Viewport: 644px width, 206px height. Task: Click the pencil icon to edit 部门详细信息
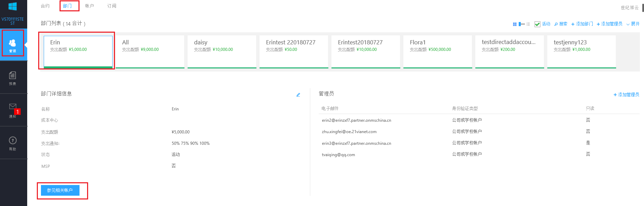298,95
